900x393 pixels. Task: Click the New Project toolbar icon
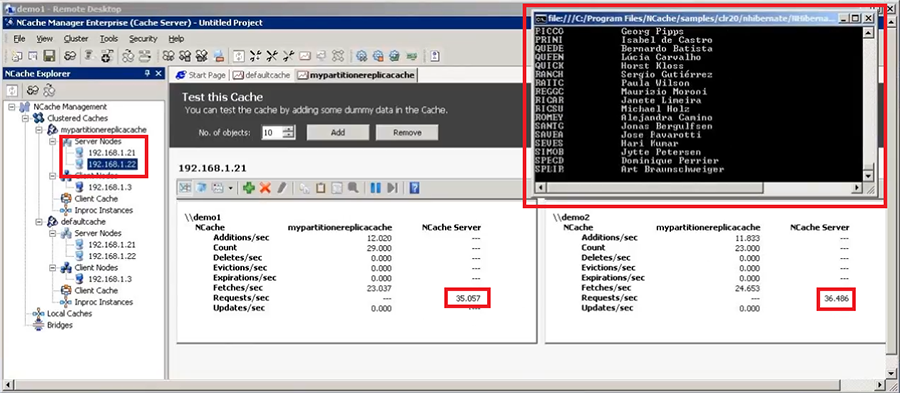[x=17, y=56]
